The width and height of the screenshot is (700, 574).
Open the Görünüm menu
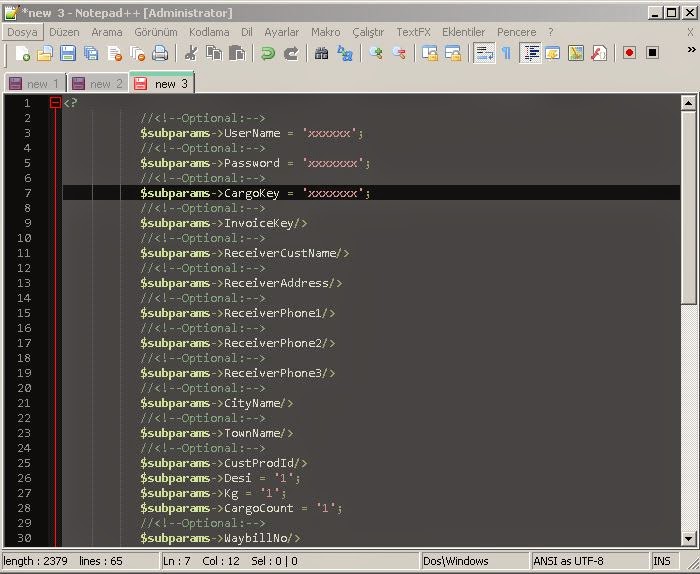tap(156, 32)
